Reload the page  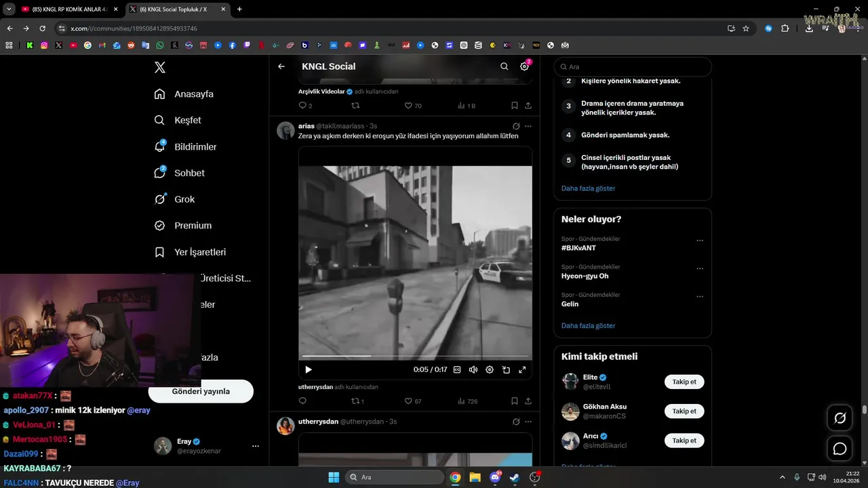[x=42, y=28]
